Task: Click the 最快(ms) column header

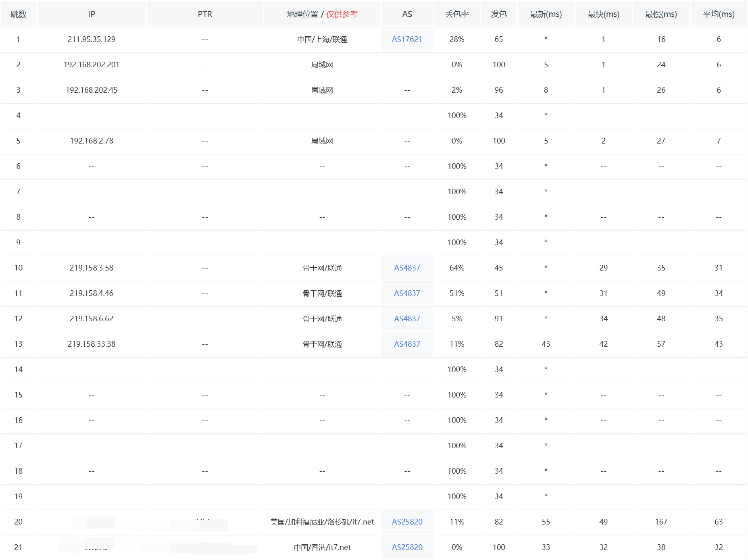Action: click(604, 14)
